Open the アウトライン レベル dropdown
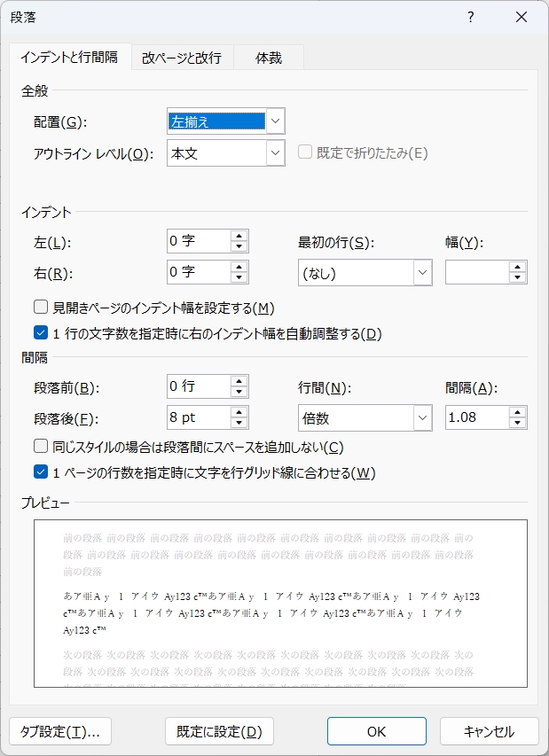 (x=275, y=153)
